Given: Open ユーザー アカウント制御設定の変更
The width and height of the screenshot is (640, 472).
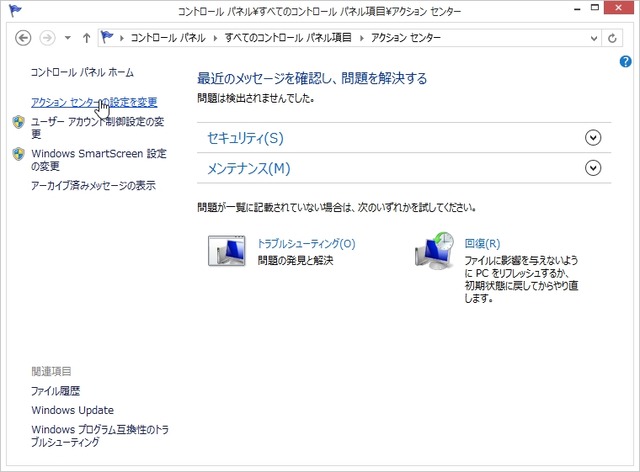Looking at the screenshot, I should (x=98, y=128).
